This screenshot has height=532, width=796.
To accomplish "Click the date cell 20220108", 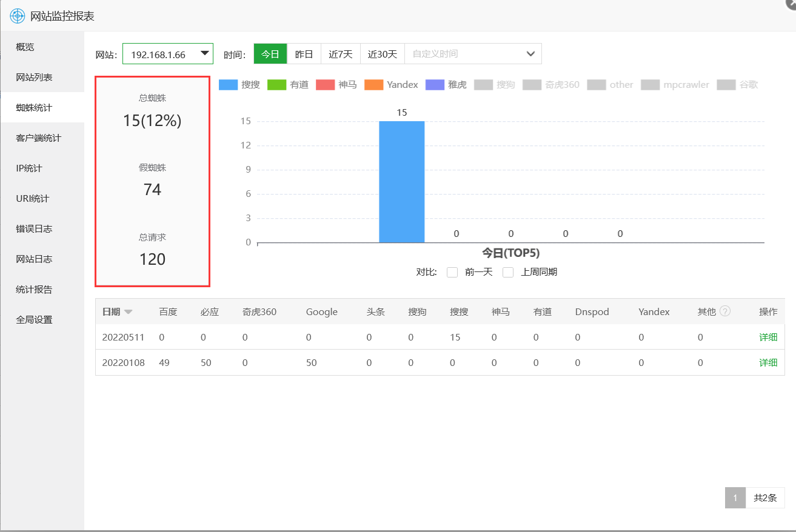I will tap(124, 363).
